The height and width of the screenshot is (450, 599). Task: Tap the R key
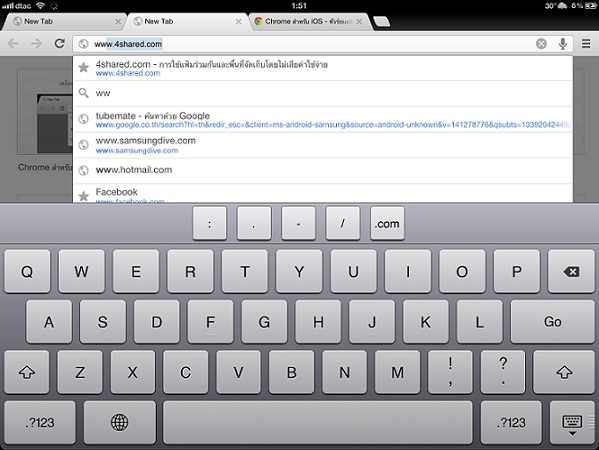[190, 272]
